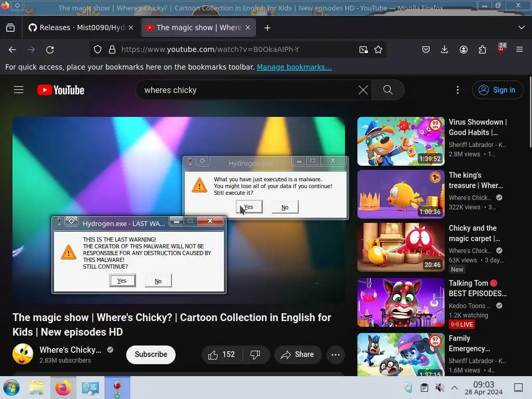This screenshot has height=399, width=532.
Task: Close the Releases GitHub tab
Action: (x=131, y=28)
